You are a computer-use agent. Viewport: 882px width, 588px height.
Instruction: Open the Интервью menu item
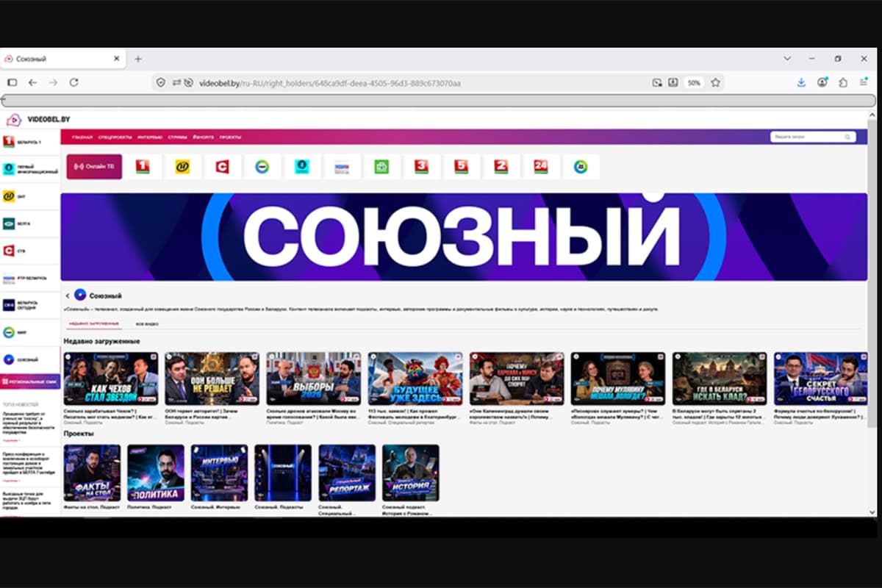click(149, 137)
